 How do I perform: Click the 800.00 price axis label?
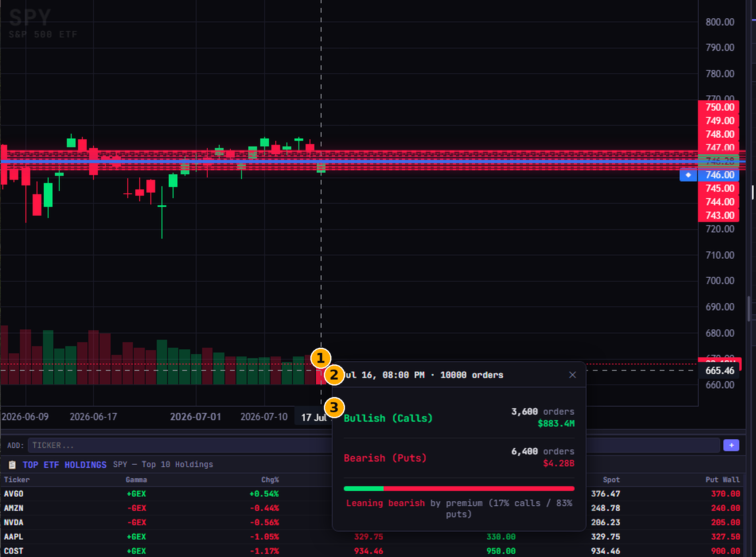tap(720, 22)
